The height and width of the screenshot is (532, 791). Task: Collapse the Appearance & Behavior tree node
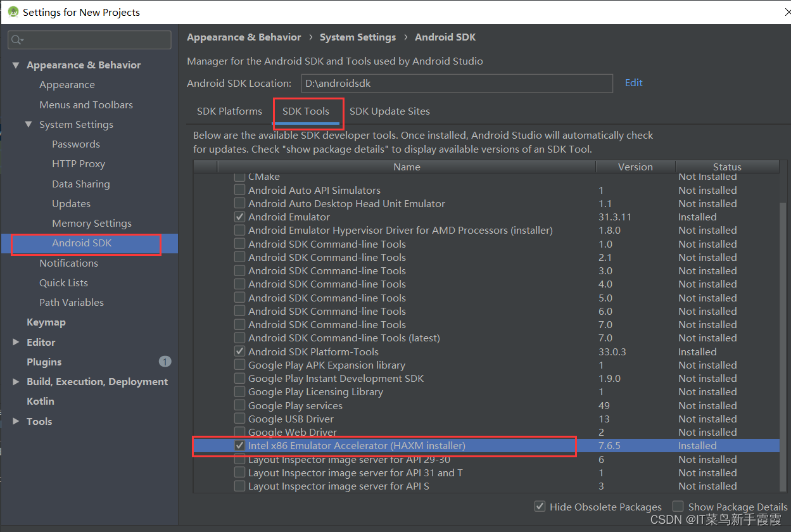click(16, 65)
